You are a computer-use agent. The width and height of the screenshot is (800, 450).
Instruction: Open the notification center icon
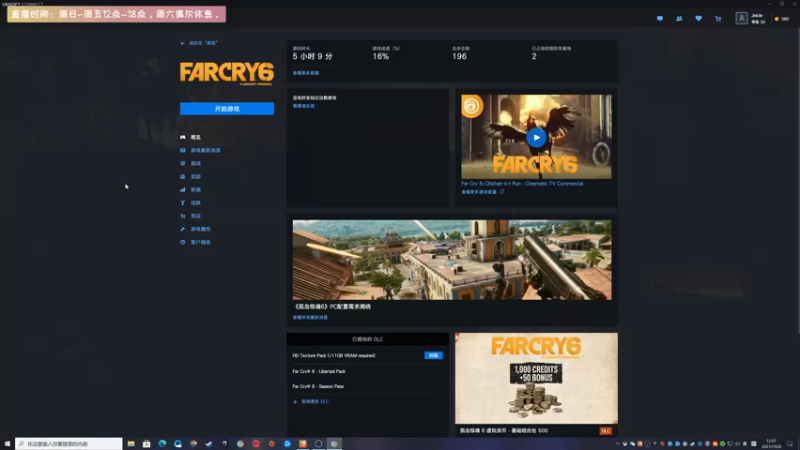click(790, 444)
